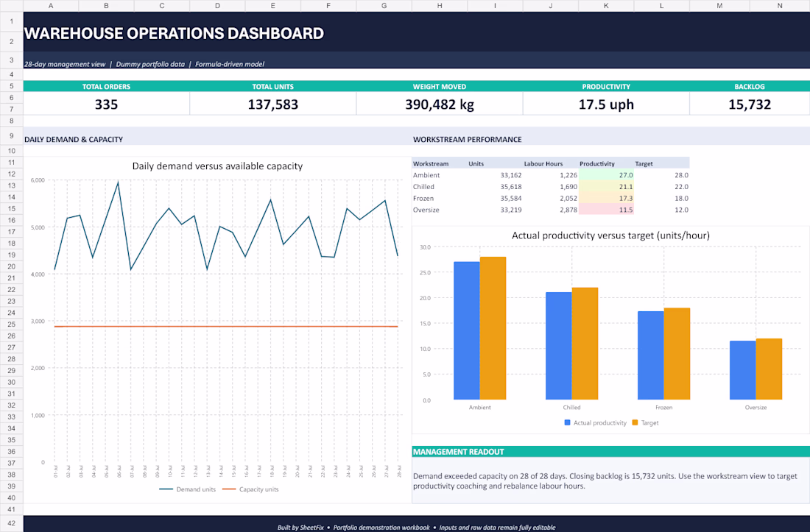This screenshot has height=532, width=810.
Task: Click the 'Actual productivity versus target' chart title
Action: (x=610, y=235)
